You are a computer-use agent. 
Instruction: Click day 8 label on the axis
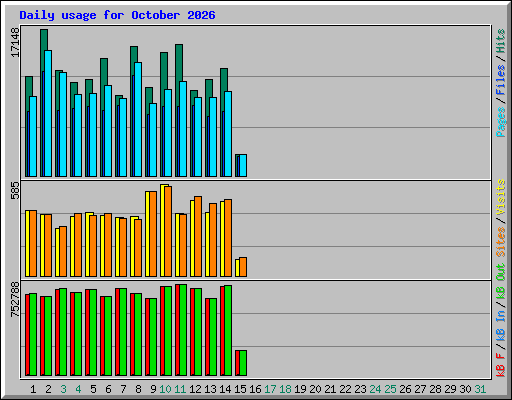click(x=138, y=389)
